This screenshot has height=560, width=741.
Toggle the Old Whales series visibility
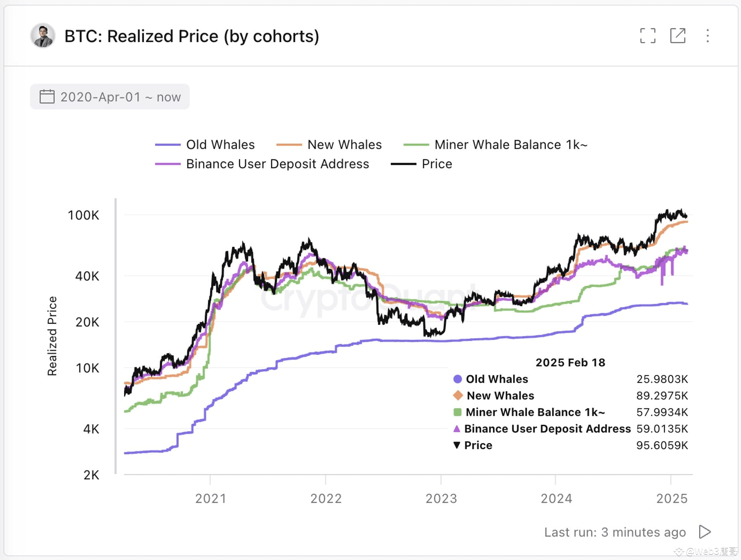(x=220, y=144)
